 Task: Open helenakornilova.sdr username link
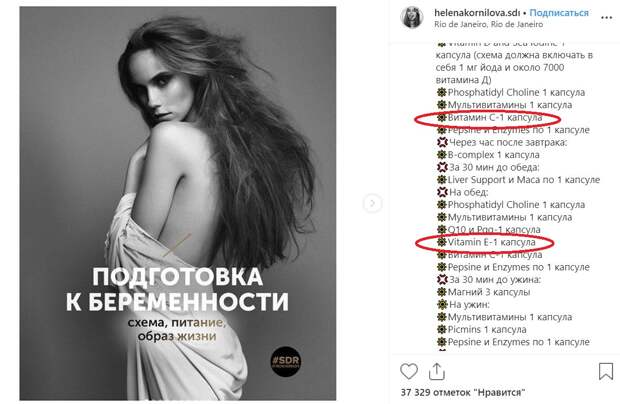coord(477,13)
